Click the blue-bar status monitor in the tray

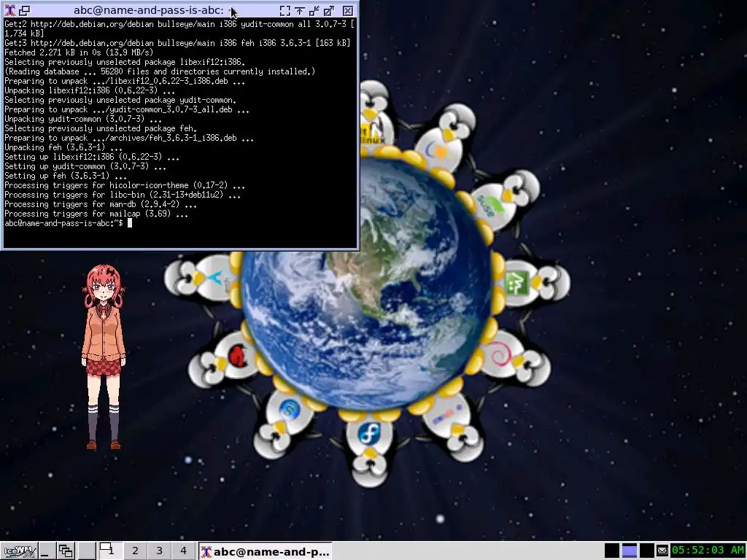coord(630,551)
